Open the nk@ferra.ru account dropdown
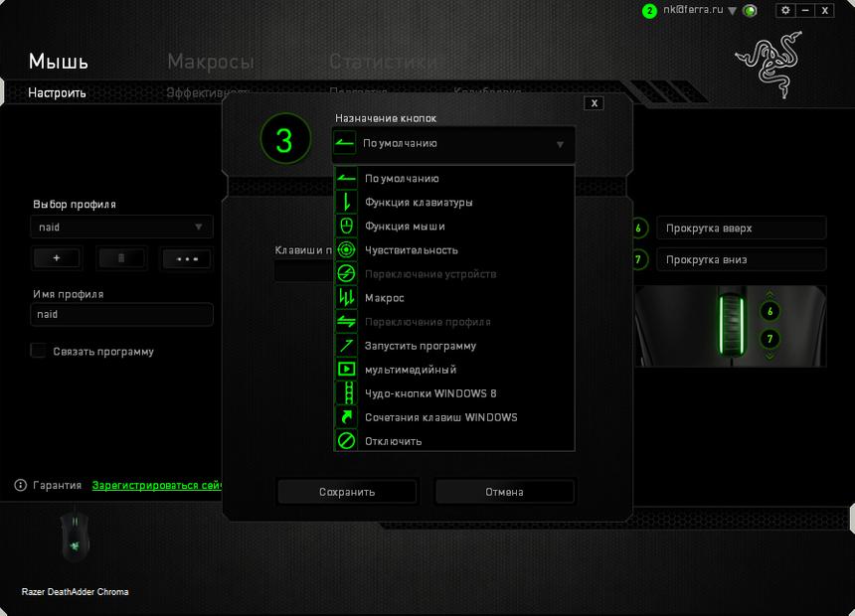Screen dimensions: 855x616 coord(732,11)
